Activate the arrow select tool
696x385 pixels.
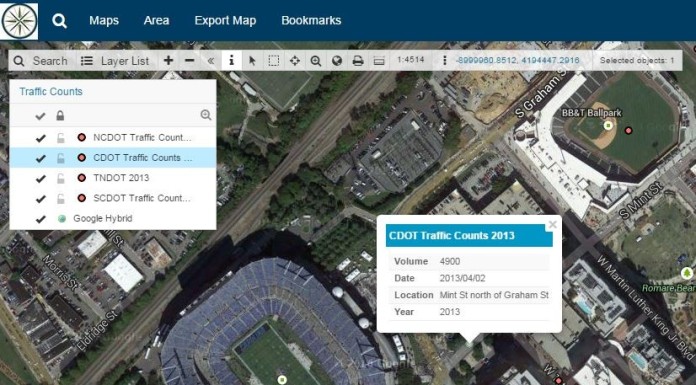[x=252, y=60]
